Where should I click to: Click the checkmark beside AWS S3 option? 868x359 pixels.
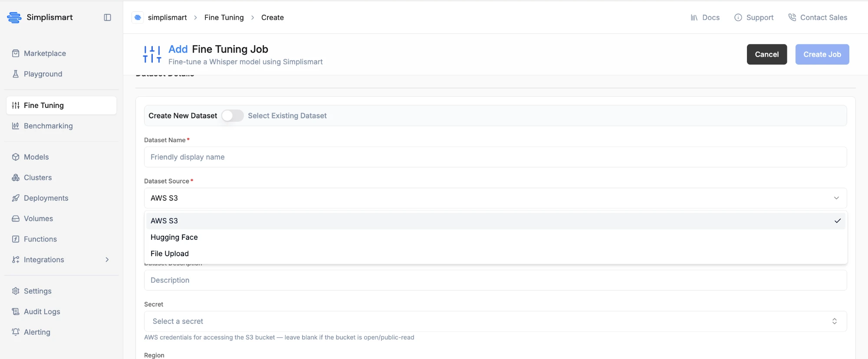tap(838, 221)
